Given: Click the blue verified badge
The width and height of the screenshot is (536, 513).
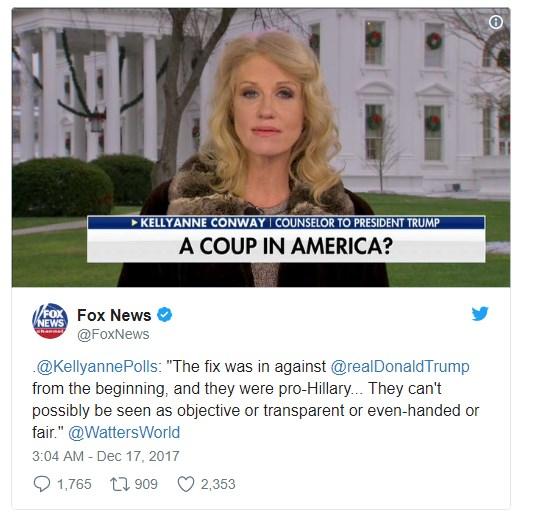Looking at the screenshot, I should click(164, 315).
